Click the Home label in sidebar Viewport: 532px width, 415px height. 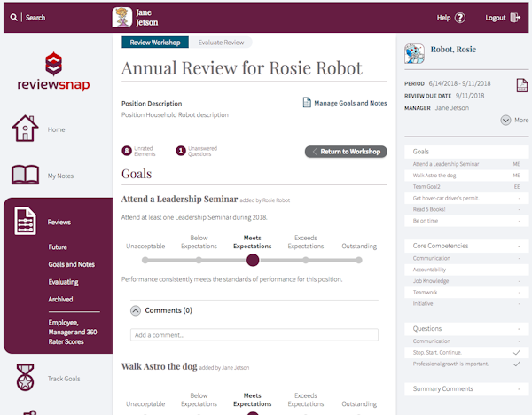(x=56, y=129)
